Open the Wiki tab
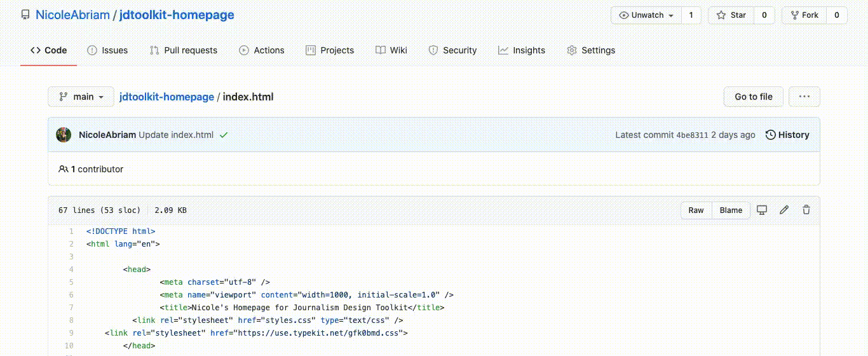Image resolution: width=868 pixels, height=356 pixels. coord(391,50)
